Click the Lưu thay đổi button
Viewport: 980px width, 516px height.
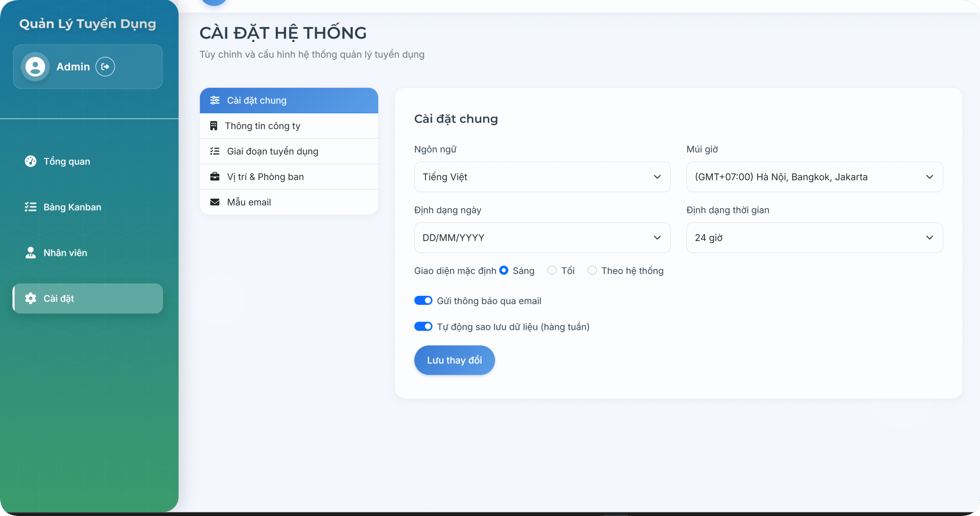tap(454, 360)
